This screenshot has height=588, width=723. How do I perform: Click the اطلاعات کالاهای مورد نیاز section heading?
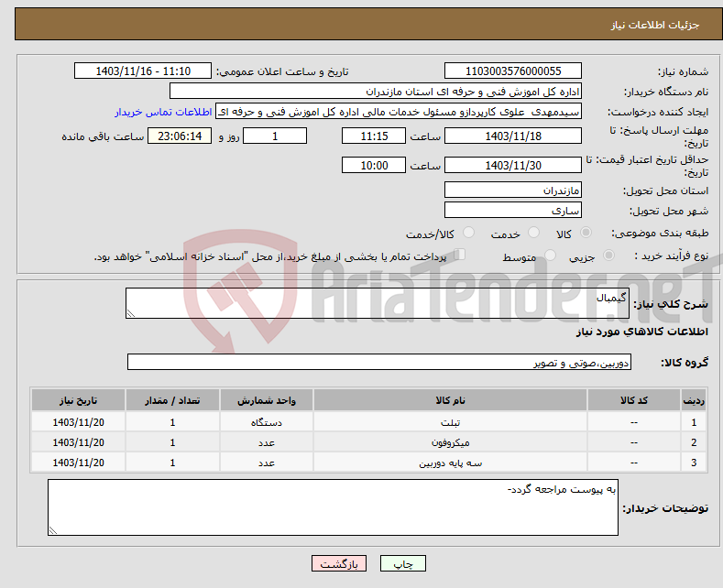coord(641,332)
